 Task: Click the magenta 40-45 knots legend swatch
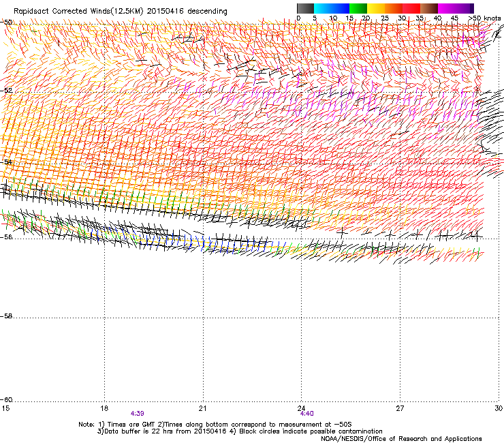[x=447, y=8]
